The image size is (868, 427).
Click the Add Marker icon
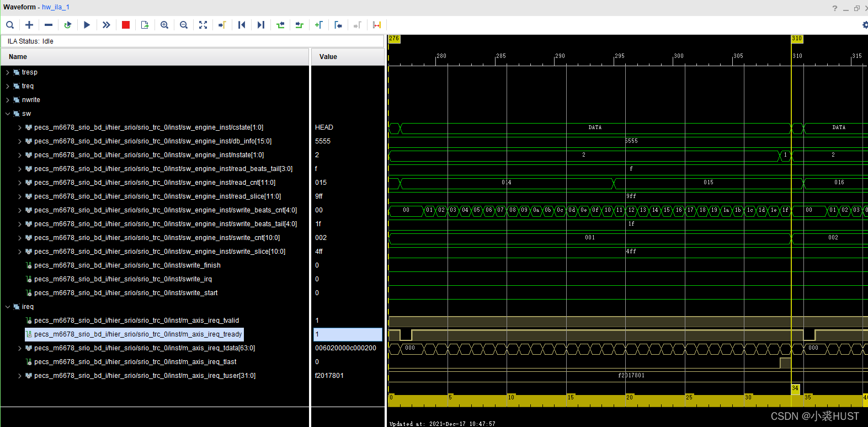pos(319,25)
